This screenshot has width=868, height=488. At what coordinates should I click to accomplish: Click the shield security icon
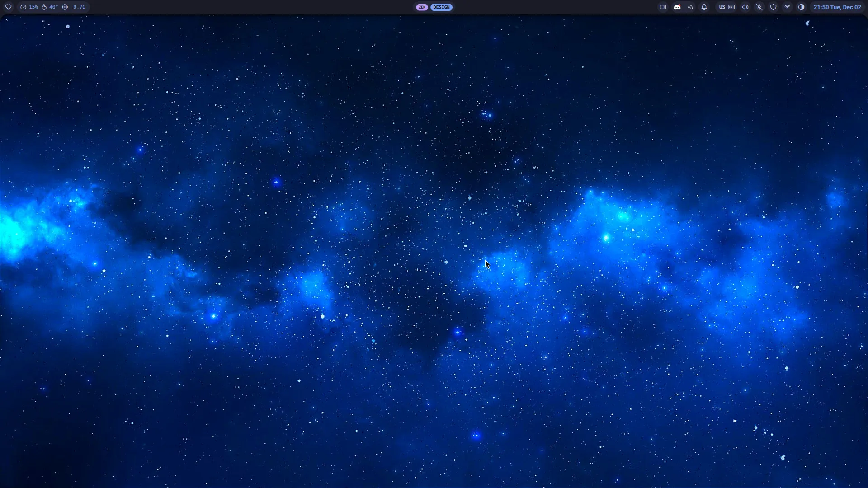coord(774,7)
